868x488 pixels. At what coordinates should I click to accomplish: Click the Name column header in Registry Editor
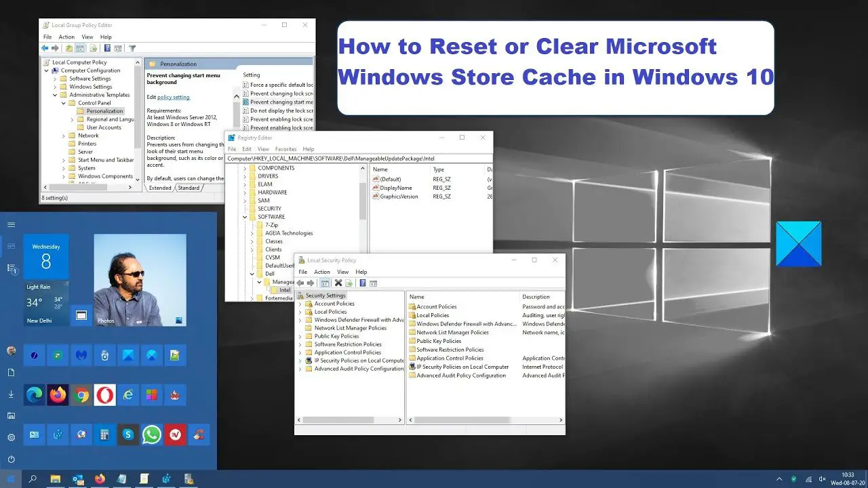tap(380, 169)
